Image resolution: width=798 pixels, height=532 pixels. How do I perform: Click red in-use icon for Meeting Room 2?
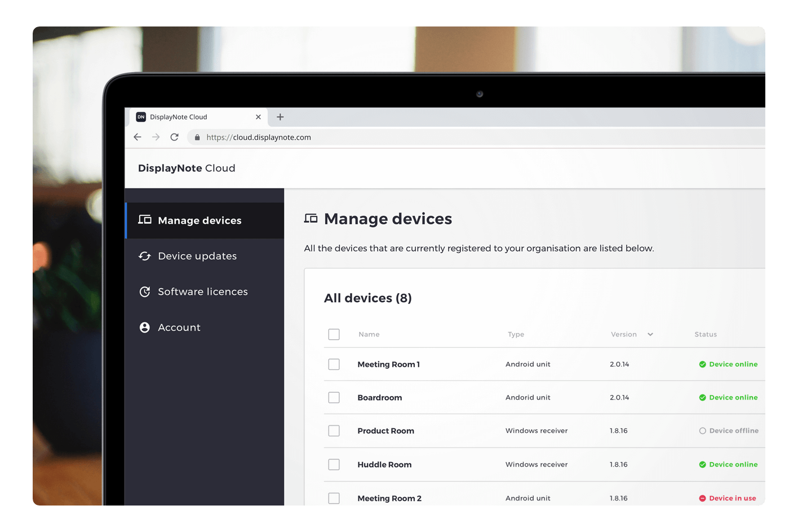click(x=703, y=498)
